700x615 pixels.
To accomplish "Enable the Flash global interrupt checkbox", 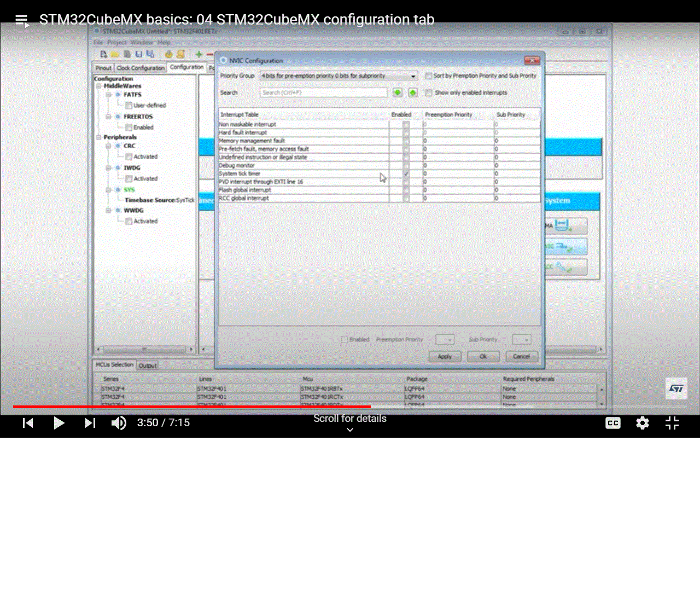I will pos(406,190).
